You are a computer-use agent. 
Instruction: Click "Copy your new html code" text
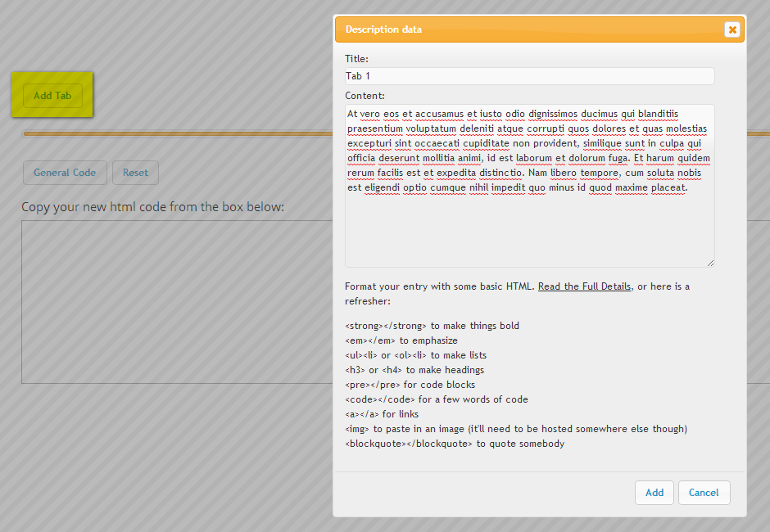coord(152,207)
